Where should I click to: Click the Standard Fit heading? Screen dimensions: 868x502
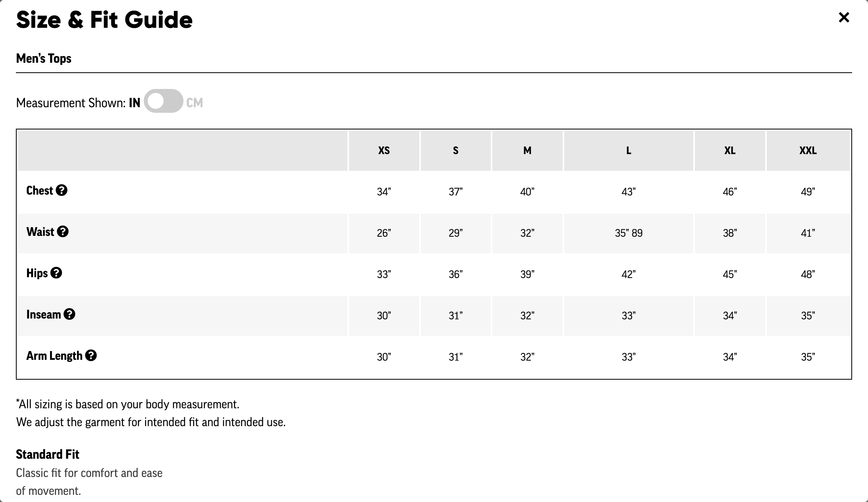pos(48,454)
